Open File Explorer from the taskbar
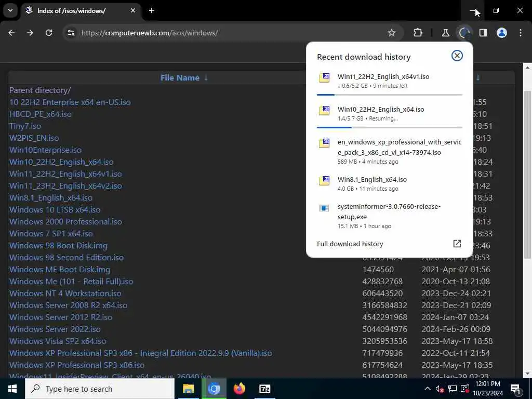Viewport: 532px width, 399px height. 188,389
